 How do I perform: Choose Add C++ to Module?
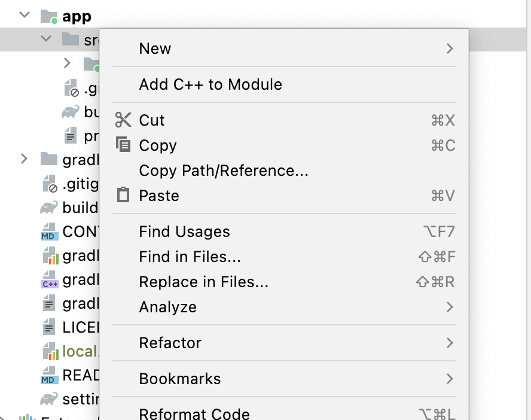coord(210,84)
